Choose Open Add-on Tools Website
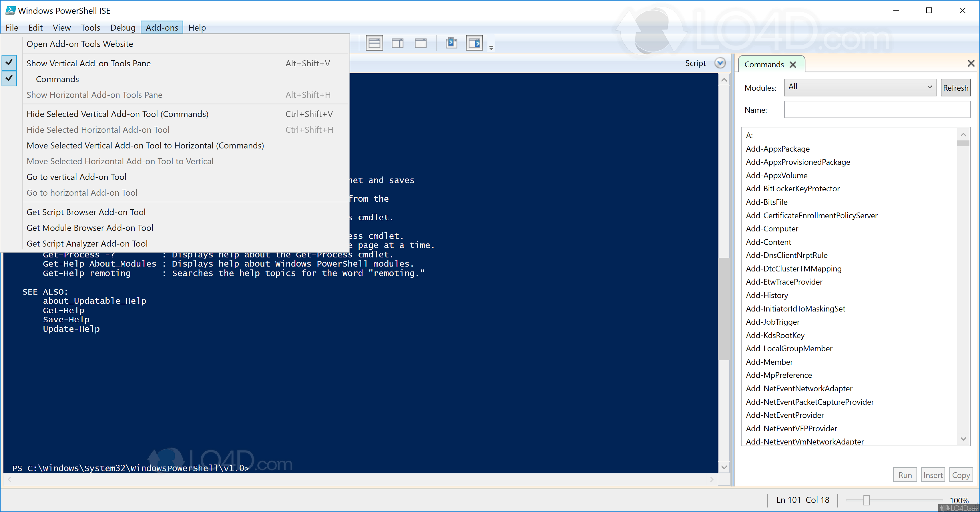The width and height of the screenshot is (980, 512). (x=186, y=44)
